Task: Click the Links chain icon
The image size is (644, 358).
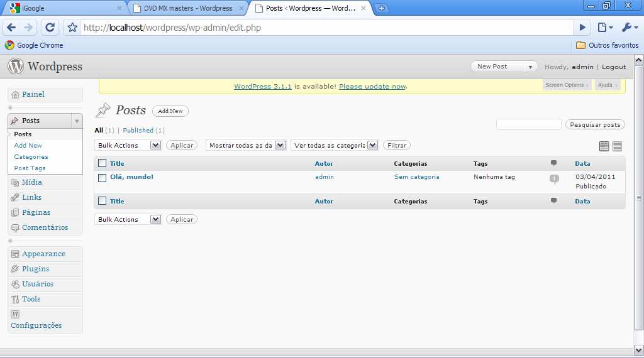Action: [15, 197]
